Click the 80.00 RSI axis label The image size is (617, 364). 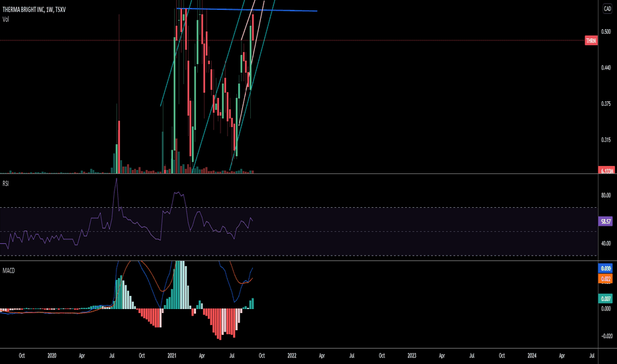click(606, 195)
